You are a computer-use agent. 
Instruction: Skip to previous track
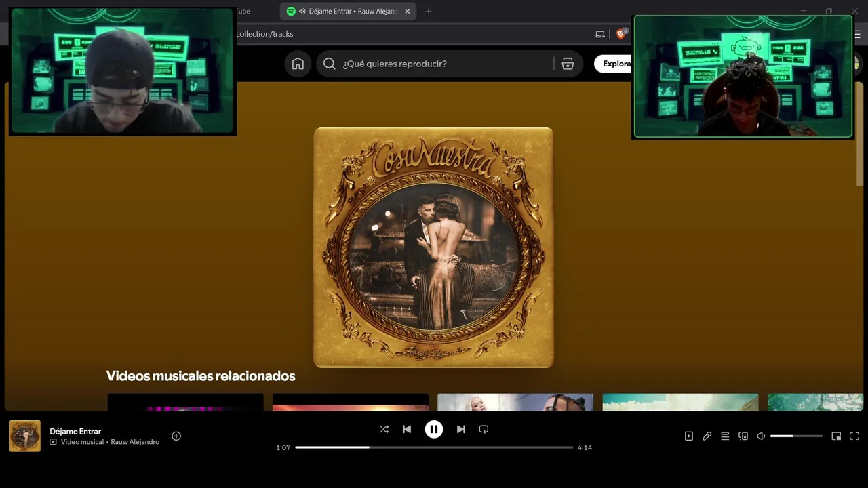[407, 429]
